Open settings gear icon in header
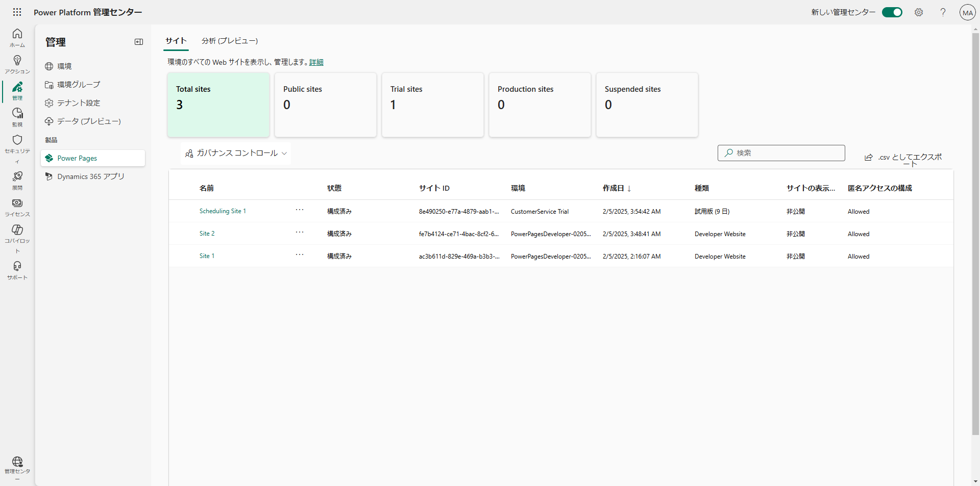This screenshot has width=980, height=486. [919, 12]
